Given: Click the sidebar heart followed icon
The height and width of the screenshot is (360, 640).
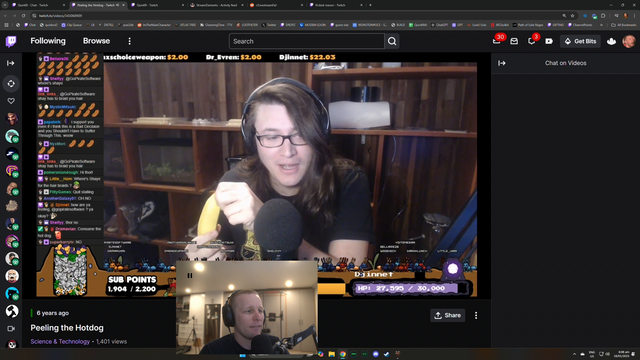Looking at the screenshot, I should [11, 101].
